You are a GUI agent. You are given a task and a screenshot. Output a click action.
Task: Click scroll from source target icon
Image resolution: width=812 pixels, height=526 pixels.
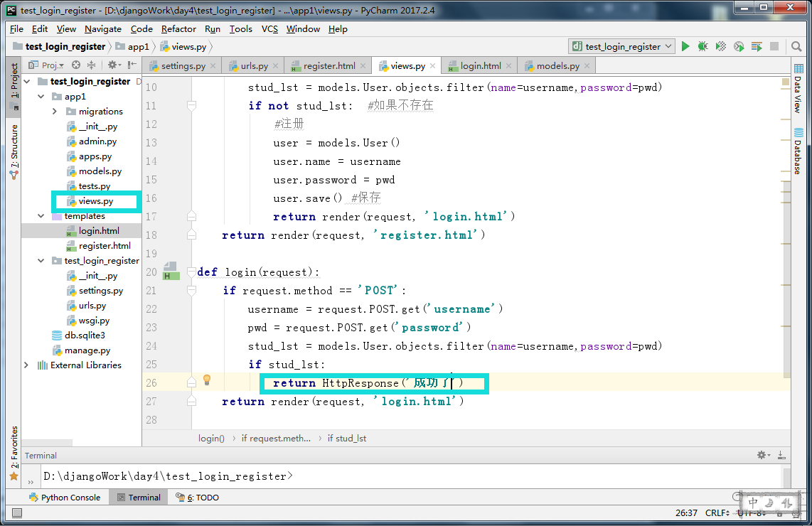(x=76, y=65)
